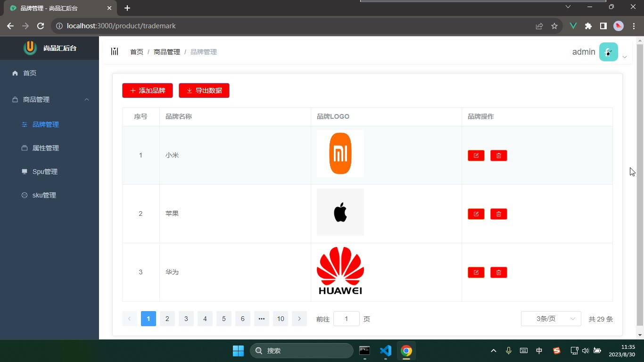The width and height of the screenshot is (644, 362).
Task: Open Chrome's three-dot menu
Action: 634,26
